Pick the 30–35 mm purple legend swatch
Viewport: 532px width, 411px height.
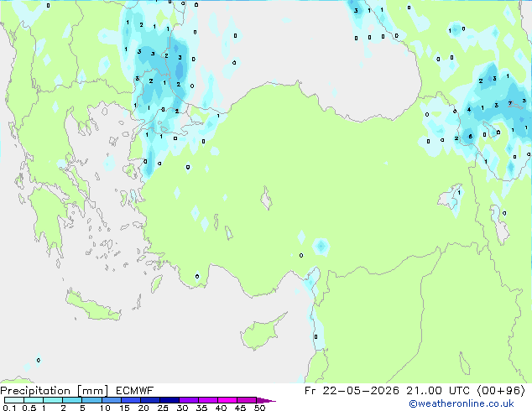point(189,400)
